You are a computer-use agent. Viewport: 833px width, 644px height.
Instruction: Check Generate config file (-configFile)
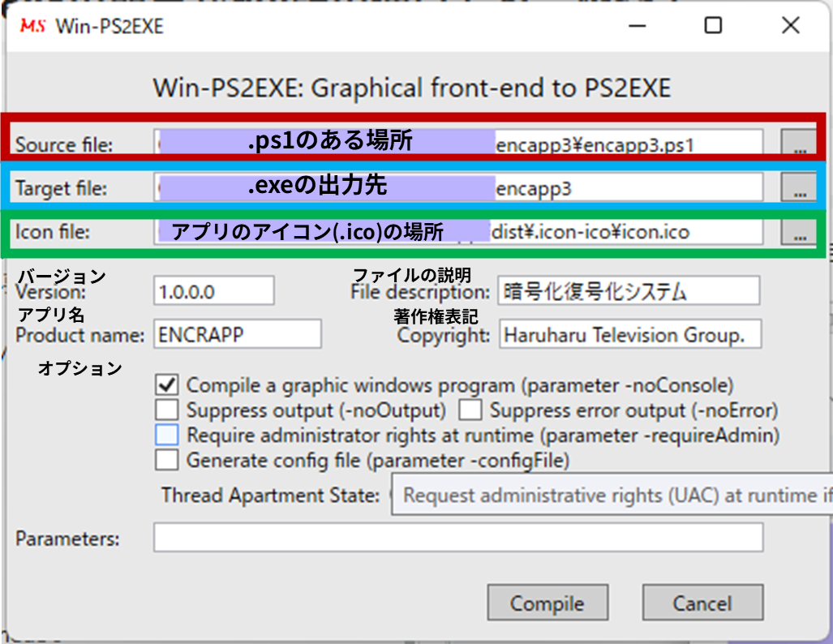pos(167,460)
